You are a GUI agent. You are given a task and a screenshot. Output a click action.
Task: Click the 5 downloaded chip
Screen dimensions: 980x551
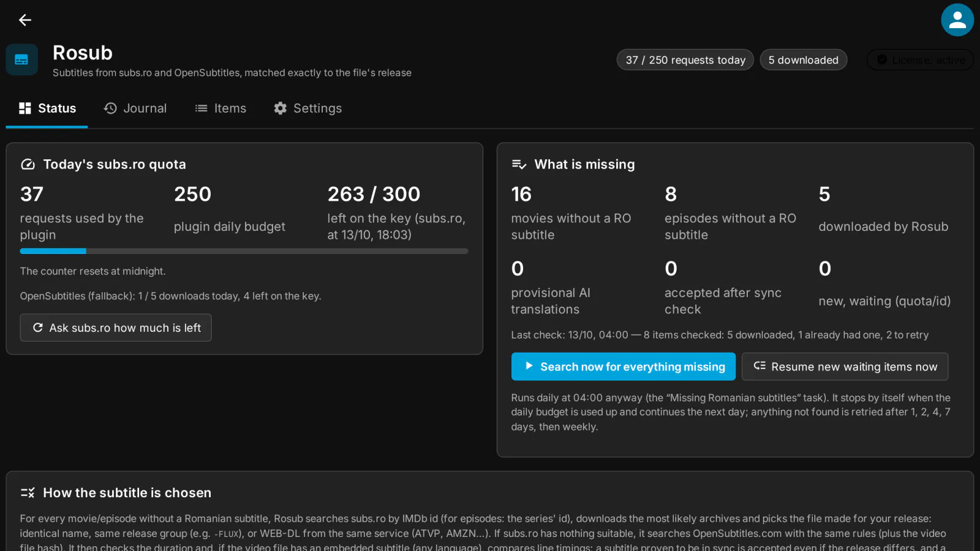(x=804, y=60)
